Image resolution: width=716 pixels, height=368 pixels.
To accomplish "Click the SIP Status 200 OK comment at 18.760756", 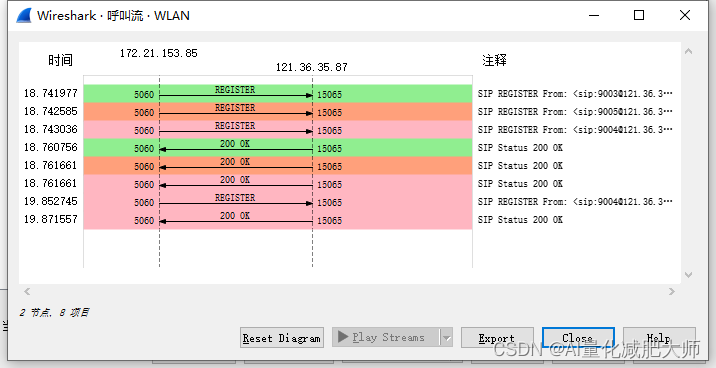I will (x=520, y=147).
